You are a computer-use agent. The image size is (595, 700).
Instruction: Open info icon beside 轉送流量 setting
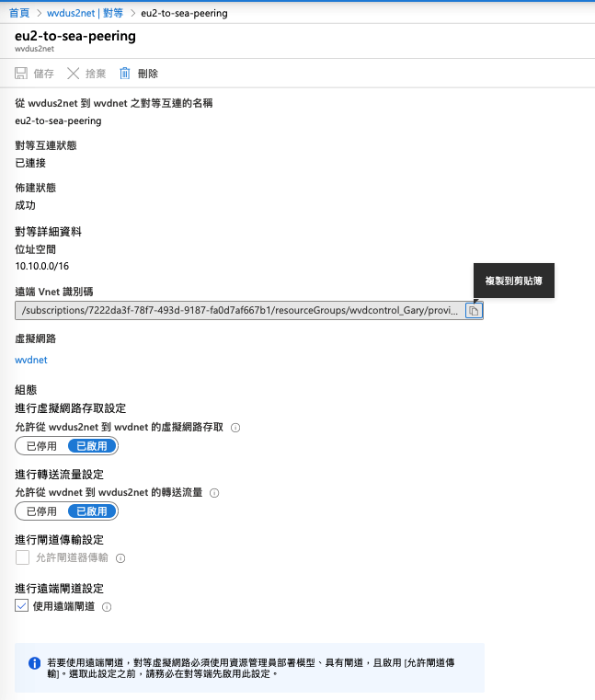click(214, 493)
